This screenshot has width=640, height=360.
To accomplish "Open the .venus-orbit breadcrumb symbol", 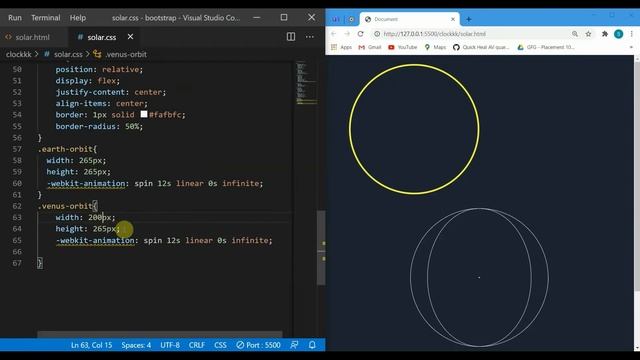I will click(x=126, y=54).
